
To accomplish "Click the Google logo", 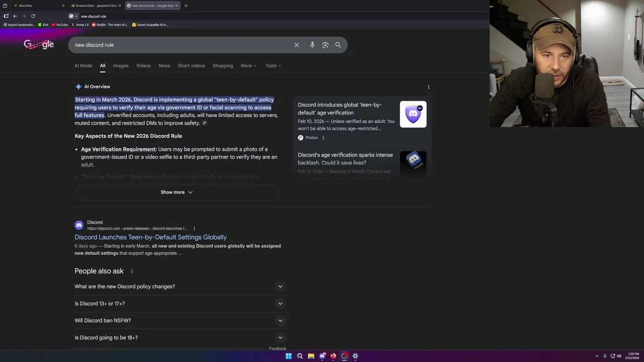I will [39, 44].
